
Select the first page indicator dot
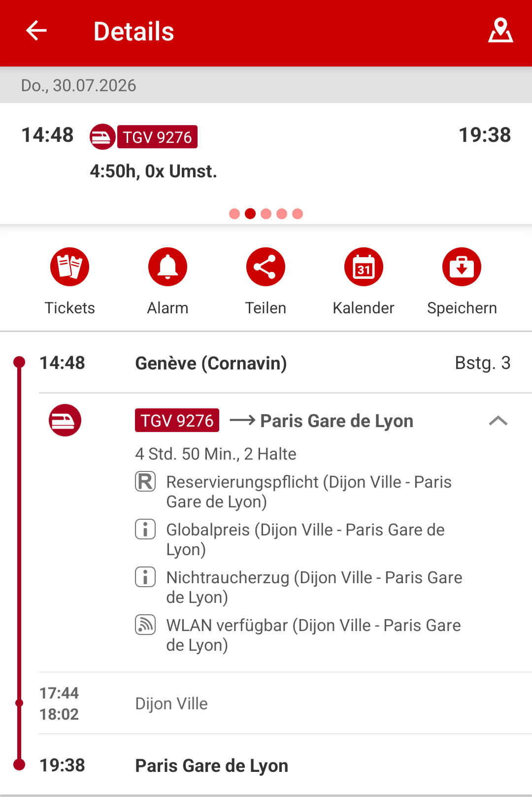[234, 214]
